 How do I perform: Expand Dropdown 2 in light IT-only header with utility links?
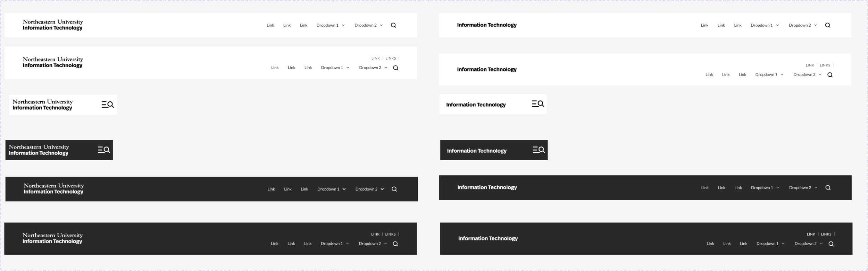tap(808, 75)
